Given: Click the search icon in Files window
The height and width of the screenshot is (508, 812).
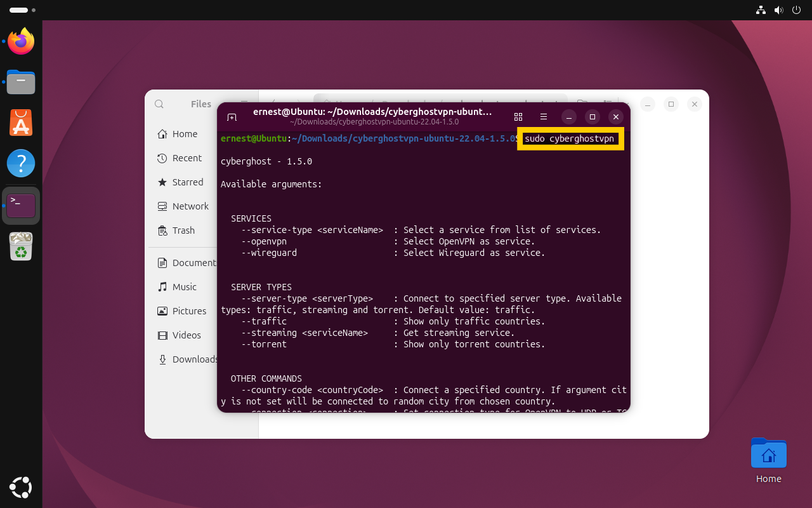Looking at the screenshot, I should (159, 104).
